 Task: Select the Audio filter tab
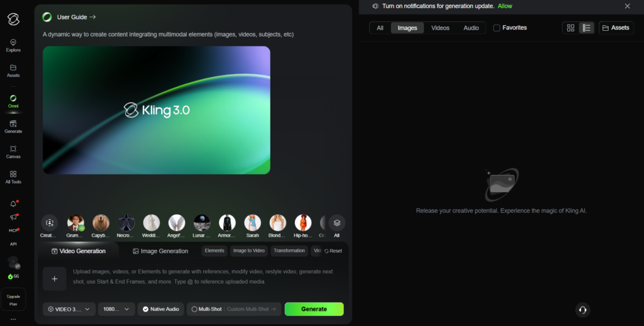pos(471,28)
